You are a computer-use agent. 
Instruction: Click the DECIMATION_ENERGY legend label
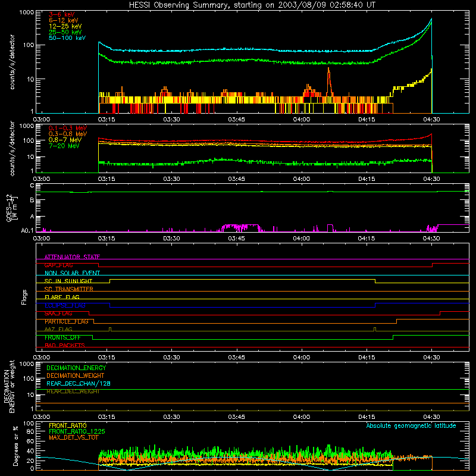(76, 368)
